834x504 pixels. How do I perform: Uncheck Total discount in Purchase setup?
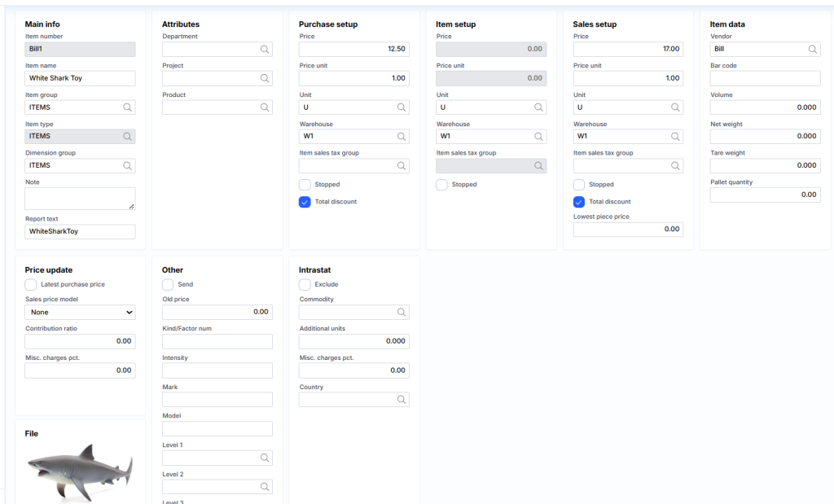305,202
